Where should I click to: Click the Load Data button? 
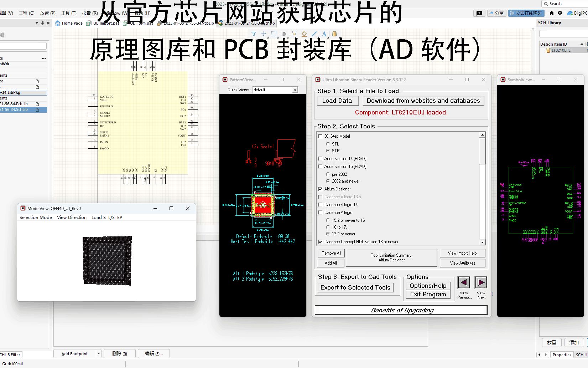(x=337, y=101)
